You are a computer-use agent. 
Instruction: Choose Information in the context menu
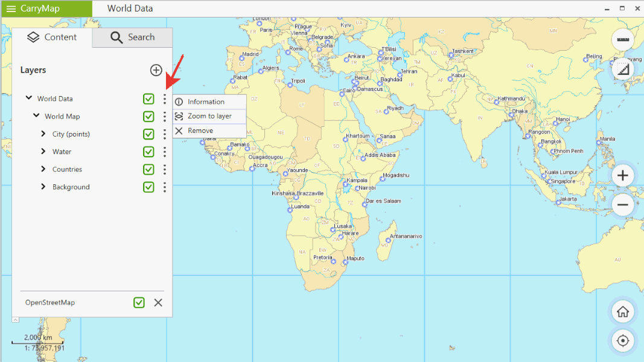[206, 102]
